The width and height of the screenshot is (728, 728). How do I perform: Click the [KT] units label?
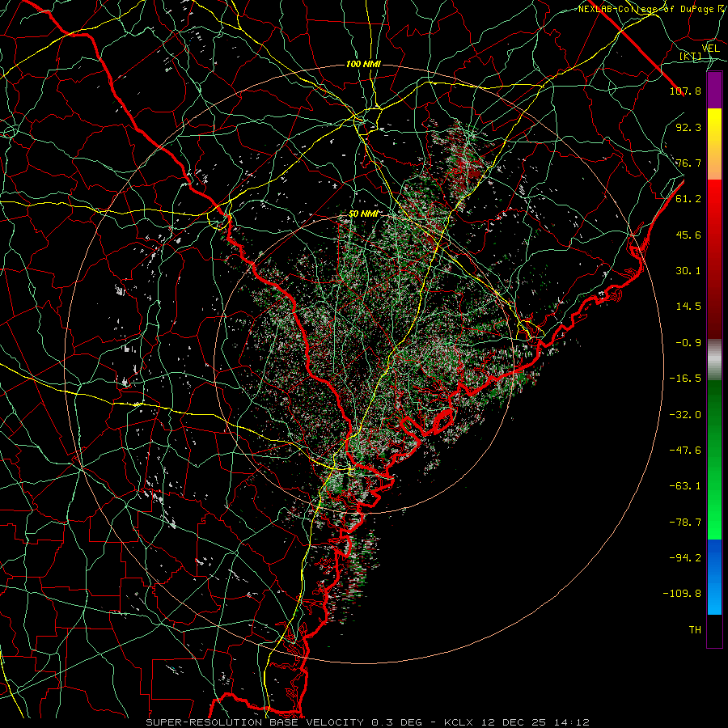pos(691,57)
